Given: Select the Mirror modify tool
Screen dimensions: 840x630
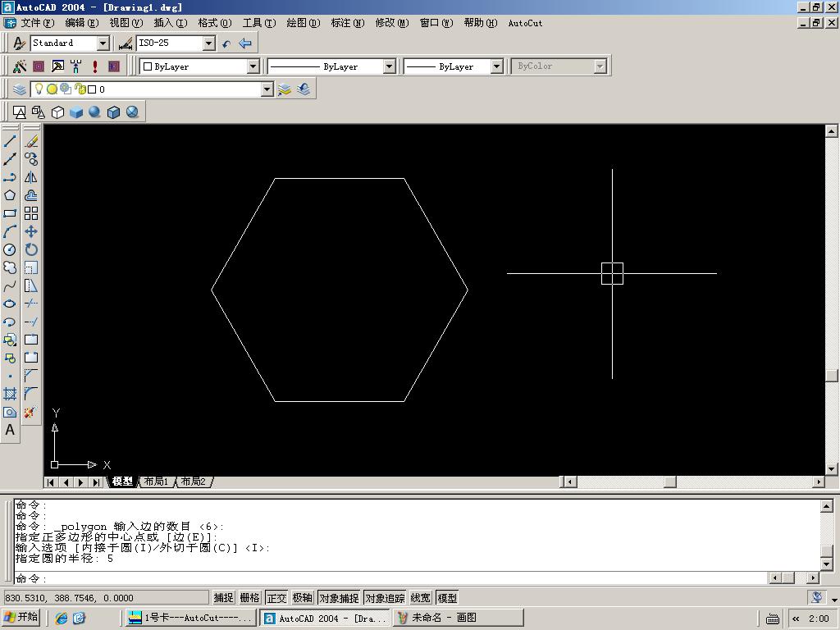Looking at the screenshot, I should (31, 177).
